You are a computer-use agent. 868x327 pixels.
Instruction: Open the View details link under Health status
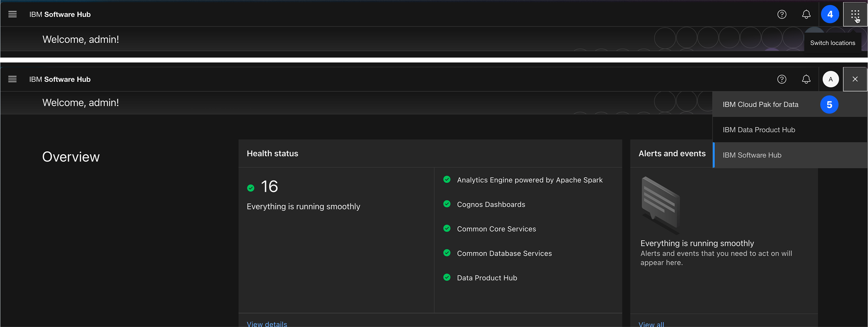tap(267, 324)
